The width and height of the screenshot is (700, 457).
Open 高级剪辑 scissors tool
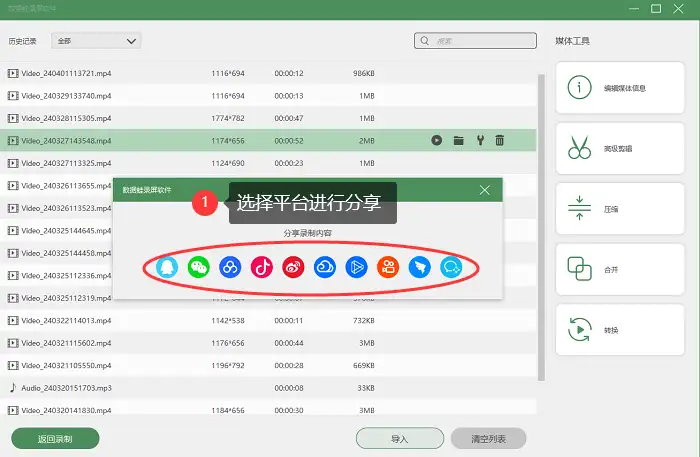coord(620,149)
